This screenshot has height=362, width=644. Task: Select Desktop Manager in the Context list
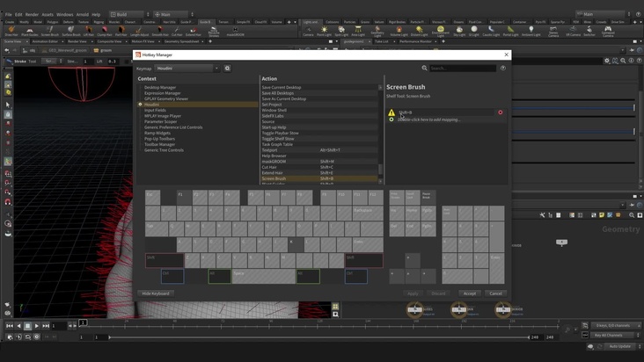(160, 87)
